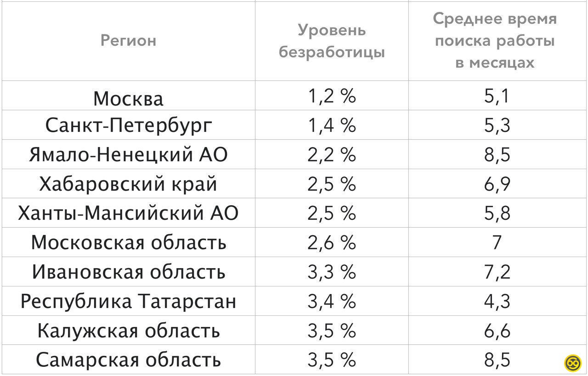Select the Москва region cell
This screenshot has width=588, height=376.
point(129,98)
